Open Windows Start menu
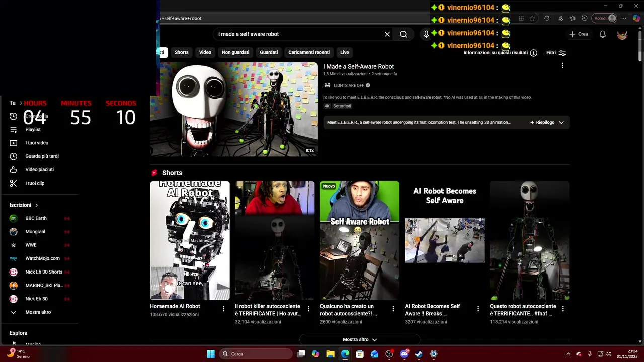The width and height of the screenshot is (644, 362). coord(211,354)
